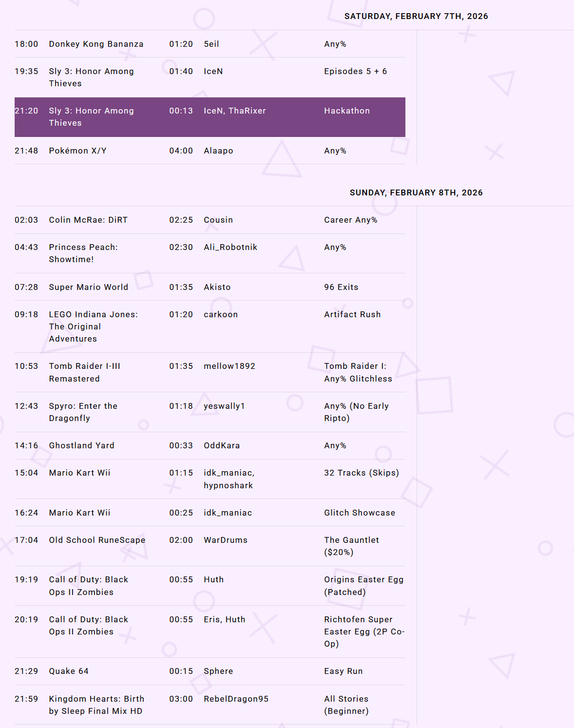
Task: Select Princess Peach: Showtime! title
Action: click(x=83, y=253)
